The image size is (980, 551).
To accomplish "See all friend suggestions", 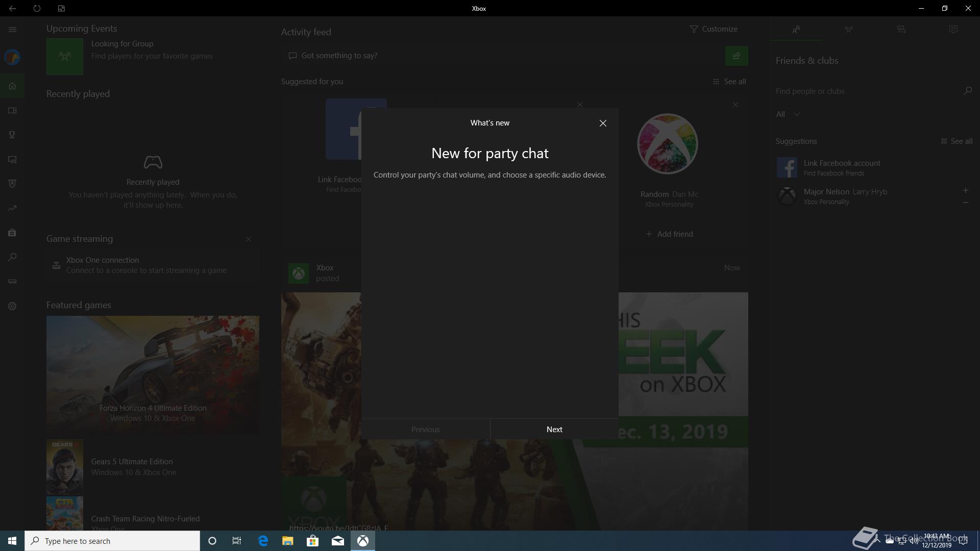I will [957, 141].
